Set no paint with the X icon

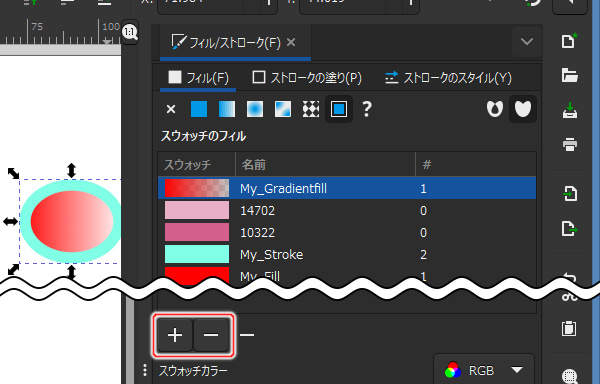tap(171, 109)
